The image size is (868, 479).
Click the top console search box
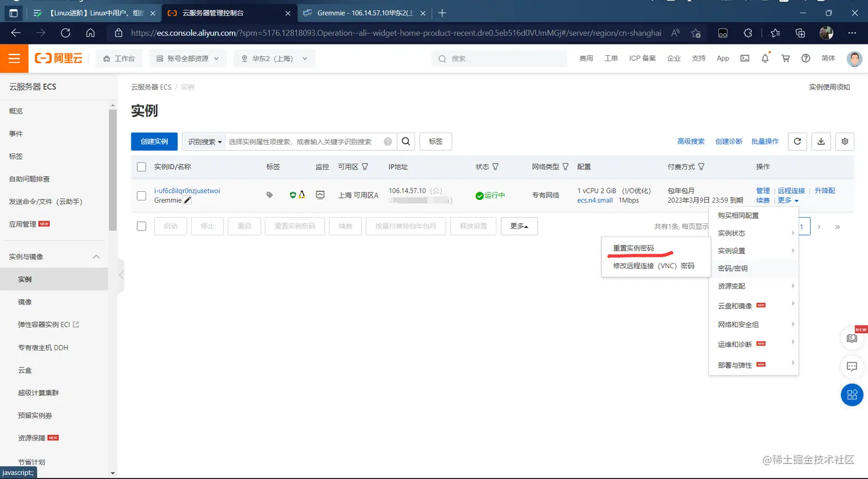coord(499,59)
